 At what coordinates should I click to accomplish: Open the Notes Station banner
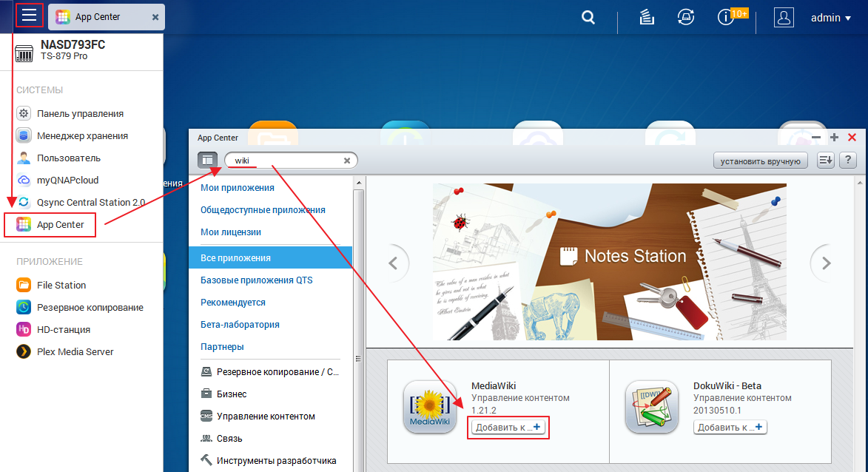coord(610,262)
